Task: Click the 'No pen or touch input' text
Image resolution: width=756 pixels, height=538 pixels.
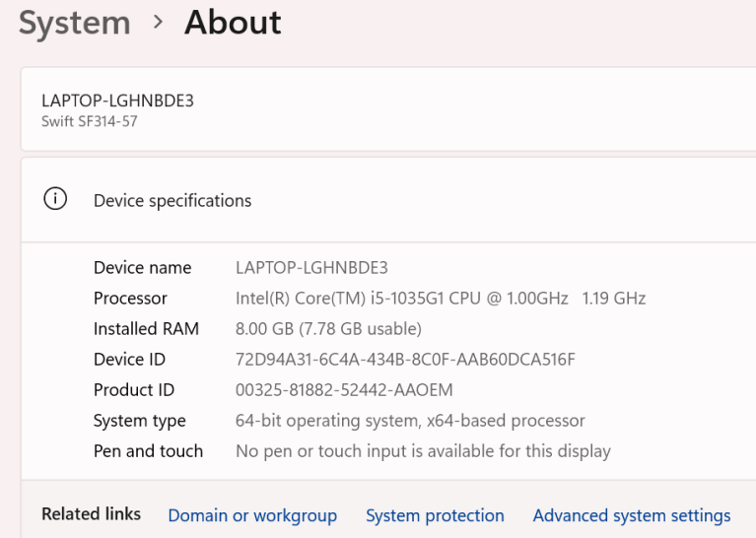Action: (x=423, y=451)
